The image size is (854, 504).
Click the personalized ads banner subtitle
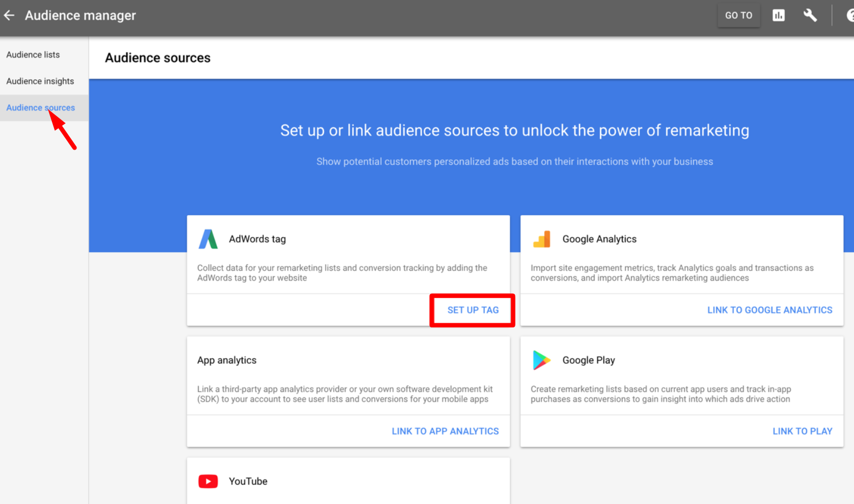pyautogui.click(x=515, y=162)
